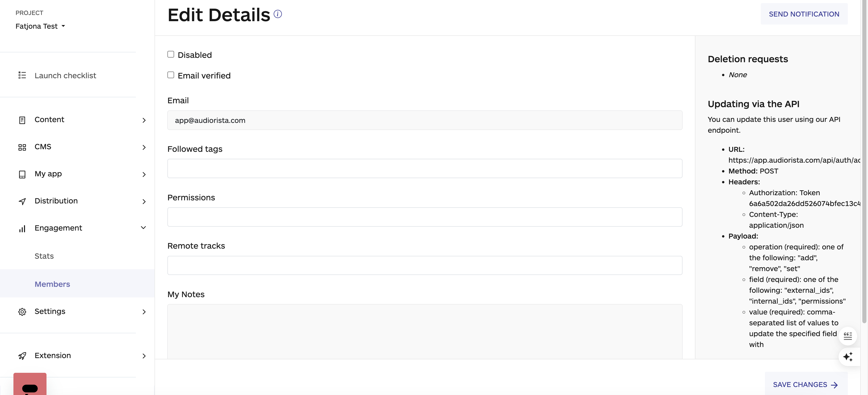Open the red chat support widget
This screenshot has height=395, width=868.
30,386
